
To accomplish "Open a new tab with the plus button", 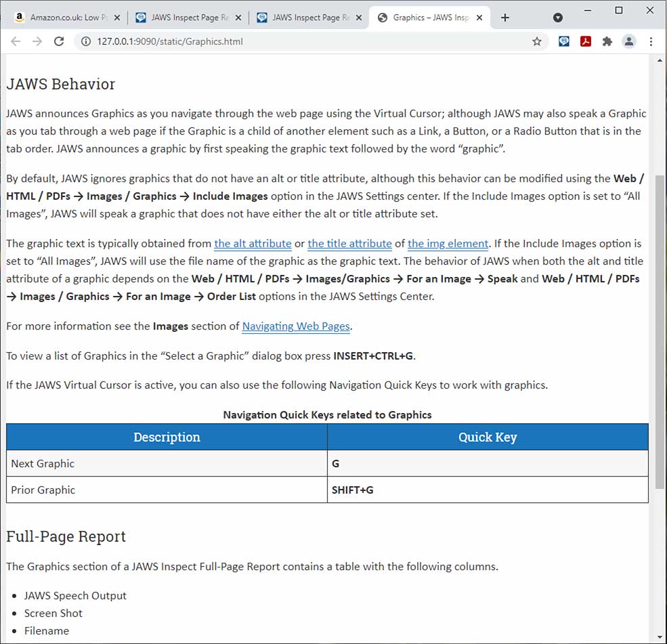I will click(505, 18).
